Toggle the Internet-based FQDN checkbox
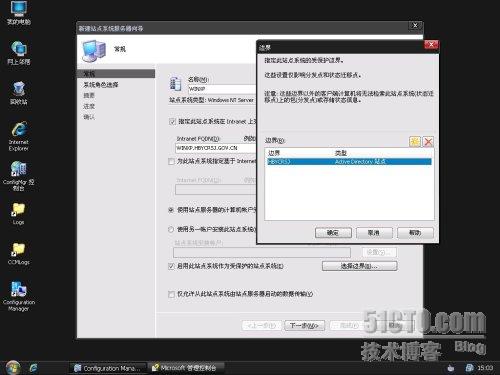The image size is (500, 375). point(172,161)
